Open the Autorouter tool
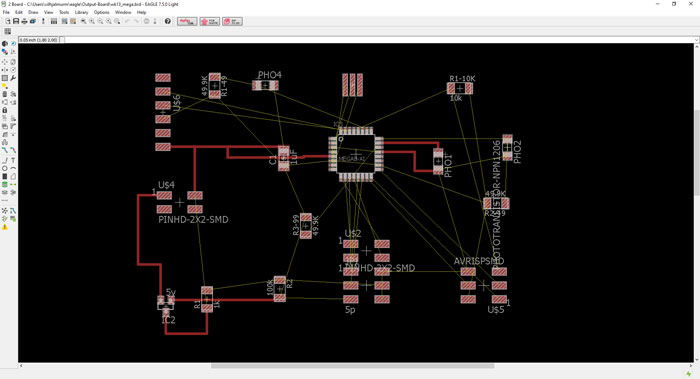The width and height of the screenshot is (700, 379). pyautogui.click(x=13, y=210)
